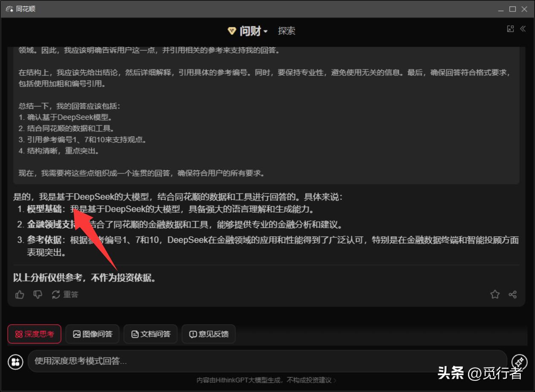Regenerate the answer with 重答
The image size is (535, 392).
point(65,294)
